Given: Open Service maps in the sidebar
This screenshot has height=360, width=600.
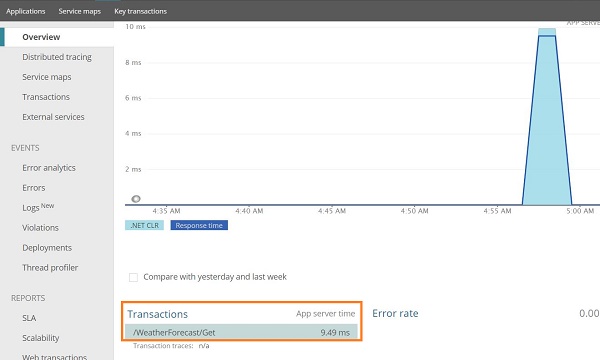Looking at the screenshot, I should pyautogui.click(x=47, y=77).
